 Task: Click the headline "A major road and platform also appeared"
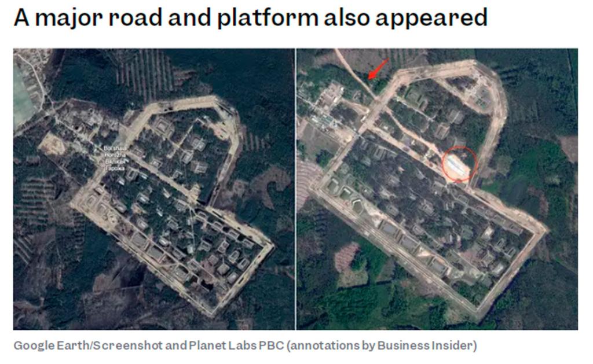pyautogui.click(x=250, y=17)
